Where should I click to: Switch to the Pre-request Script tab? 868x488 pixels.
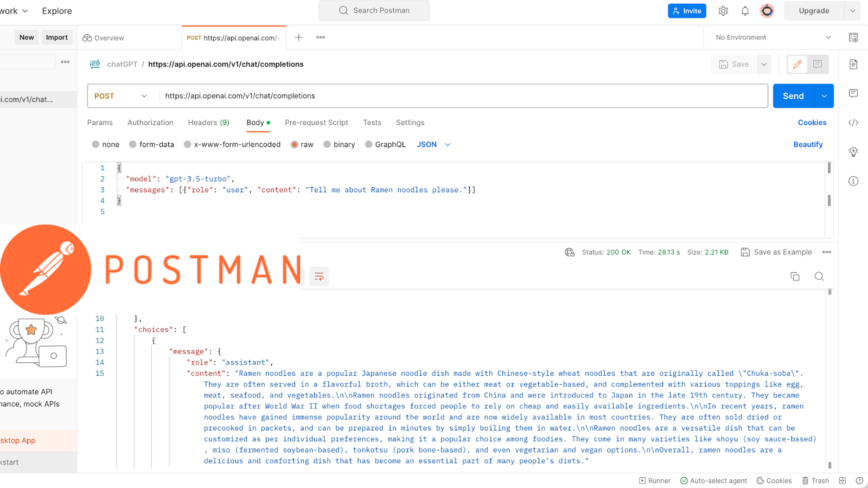[316, 123]
